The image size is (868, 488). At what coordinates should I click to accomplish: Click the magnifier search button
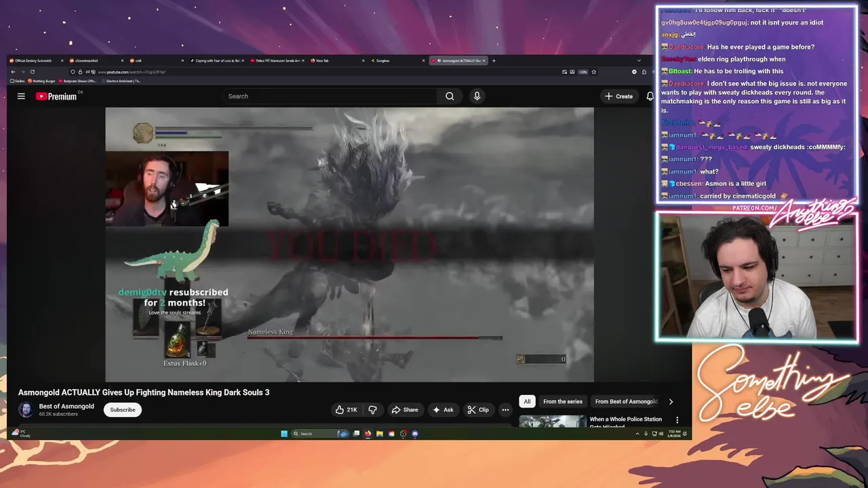[450, 96]
